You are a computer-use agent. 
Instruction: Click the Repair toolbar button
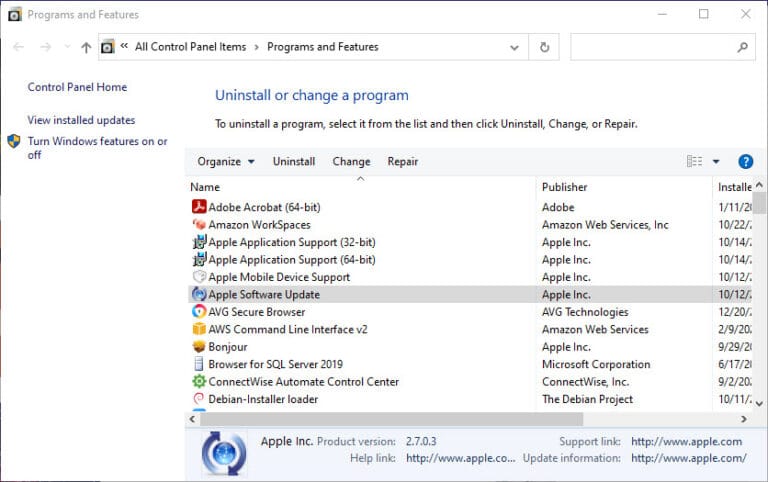[x=403, y=161]
